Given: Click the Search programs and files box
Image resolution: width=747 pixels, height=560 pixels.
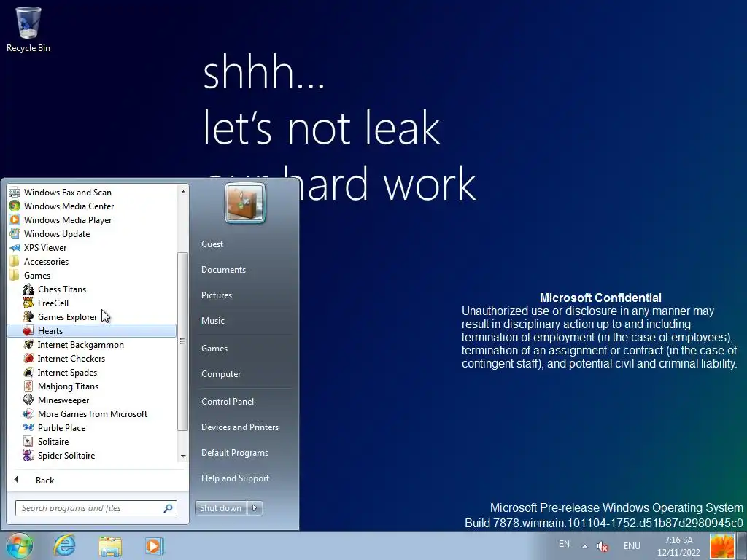Looking at the screenshot, I should (x=96, y=508).
